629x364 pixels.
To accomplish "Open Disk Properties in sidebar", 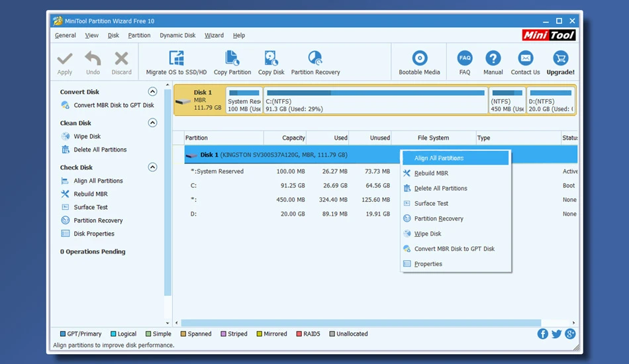I will [94, 234].
